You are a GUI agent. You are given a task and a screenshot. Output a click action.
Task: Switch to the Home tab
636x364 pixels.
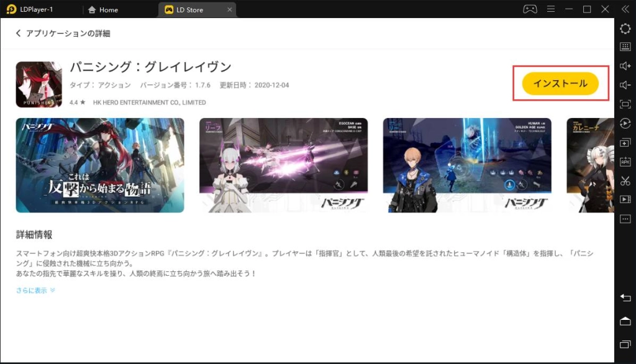point(103,9)
